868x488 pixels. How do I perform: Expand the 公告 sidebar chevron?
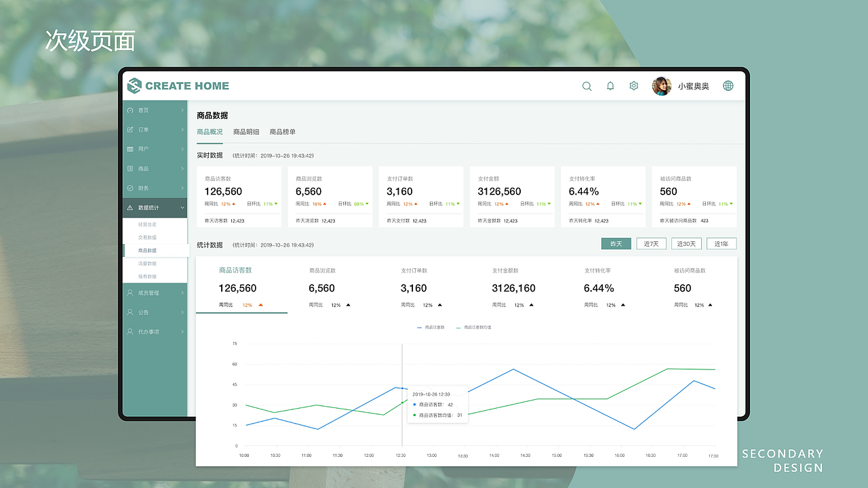[182, 312]
